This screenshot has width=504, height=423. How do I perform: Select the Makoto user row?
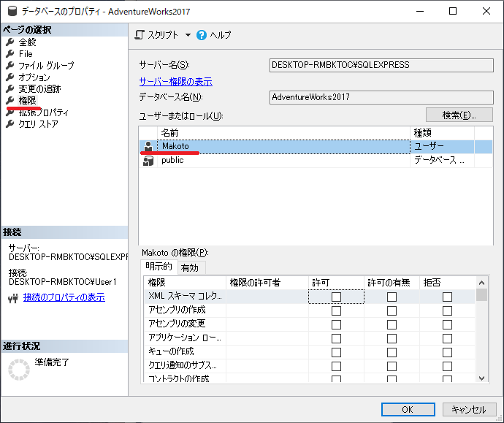pos(316,147)
